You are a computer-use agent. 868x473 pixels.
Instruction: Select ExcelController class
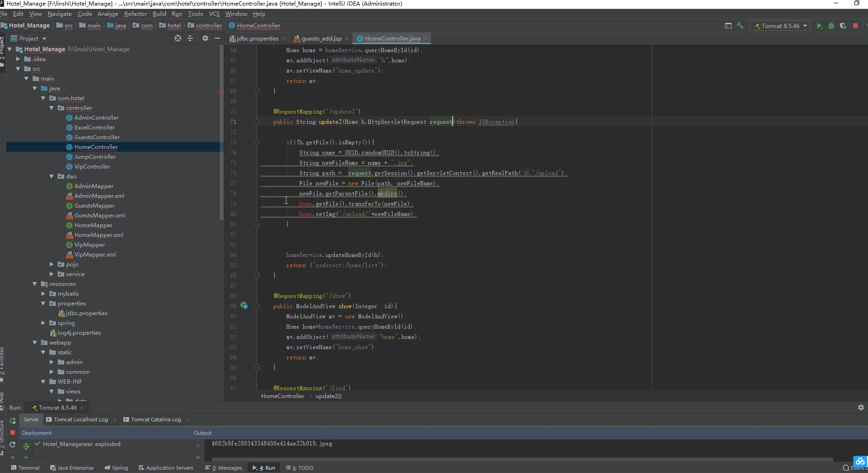click(95, 128)
